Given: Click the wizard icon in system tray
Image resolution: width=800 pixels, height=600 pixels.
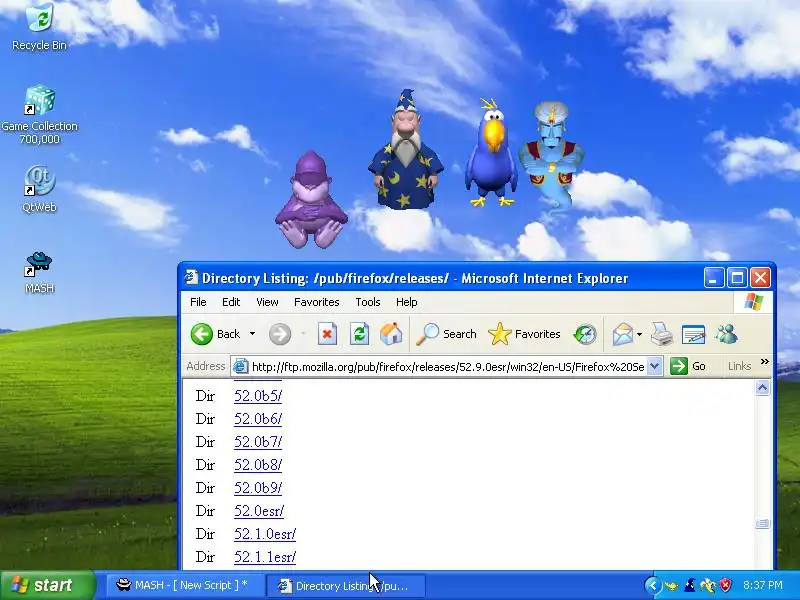Looking at the screenshot, I should pyautogui.click(x=690, y=585).
